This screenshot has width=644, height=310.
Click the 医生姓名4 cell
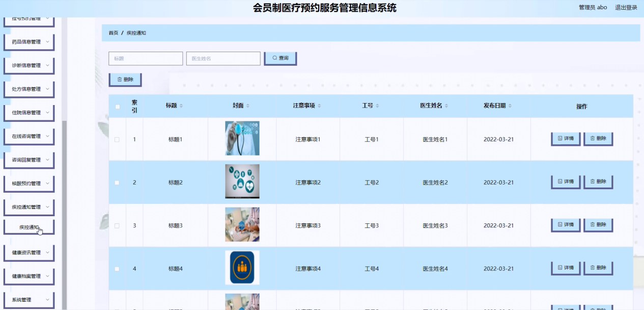point(435,269)
